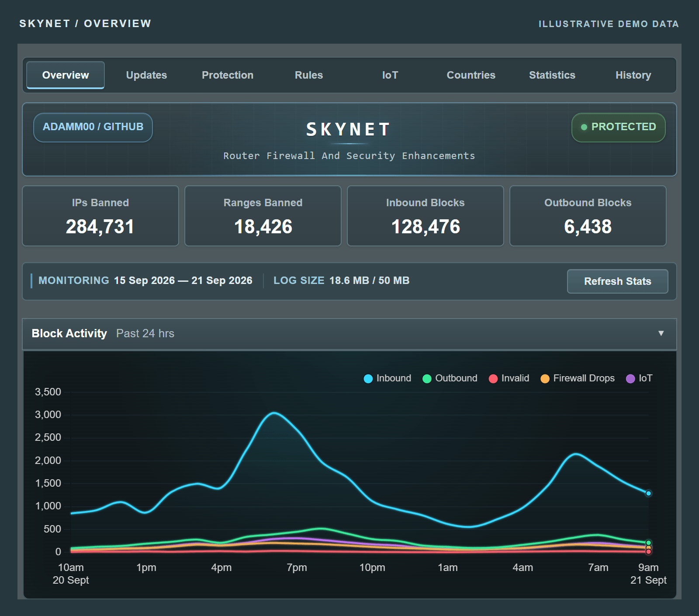Toggle the Outbound legend swatch
The image size is (699, 616).
(427, 379)
